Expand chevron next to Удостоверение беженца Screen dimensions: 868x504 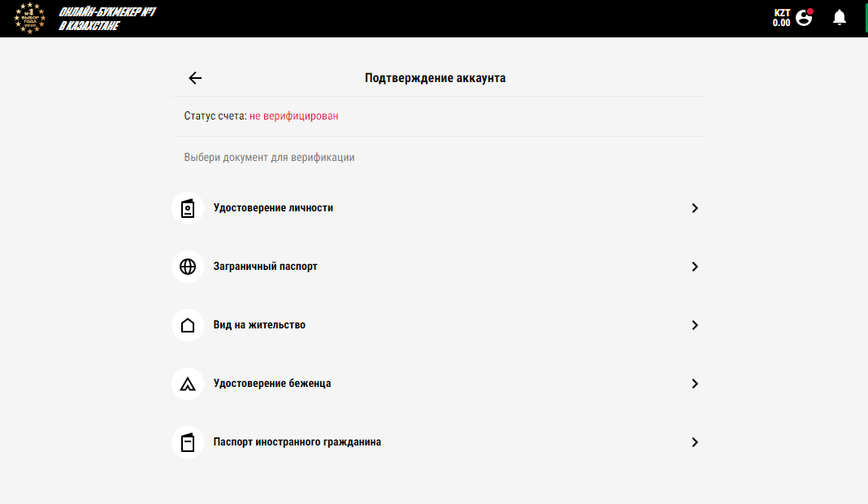point(695,384)
